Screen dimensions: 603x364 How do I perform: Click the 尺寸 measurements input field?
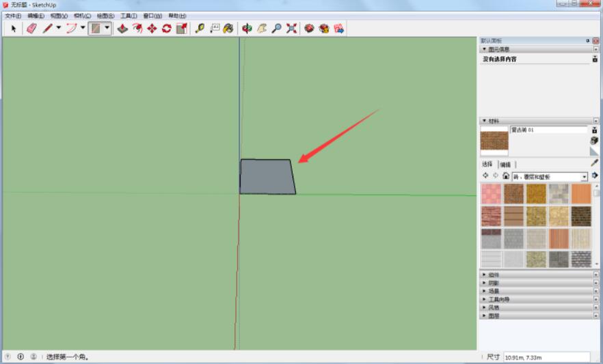[x=546, y=357]
